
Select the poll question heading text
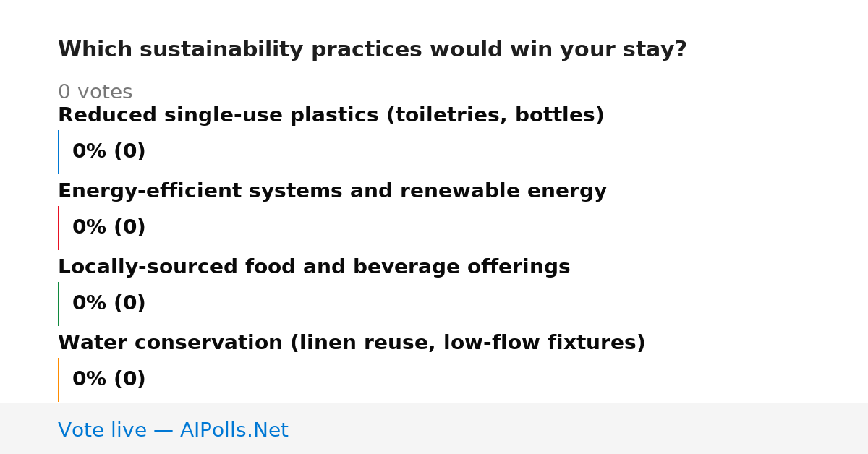pyautogui.click(x=373, y=50)
